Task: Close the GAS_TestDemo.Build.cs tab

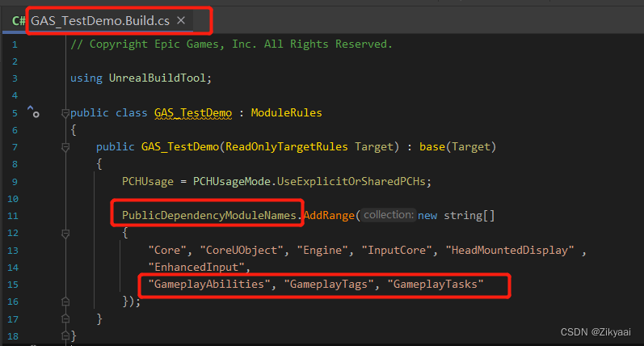Action: (181, 20)
